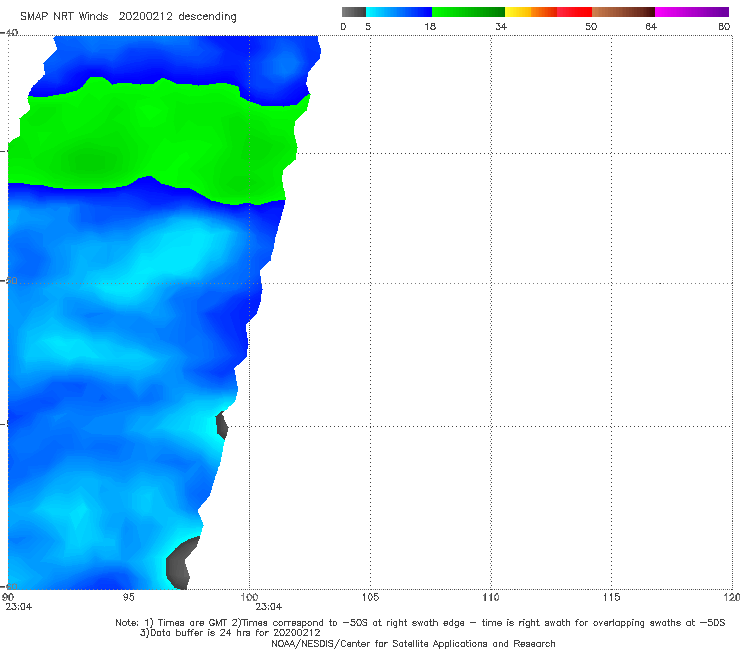
Task: Click the color bar label "64"
Action: [x=651, y=27]
